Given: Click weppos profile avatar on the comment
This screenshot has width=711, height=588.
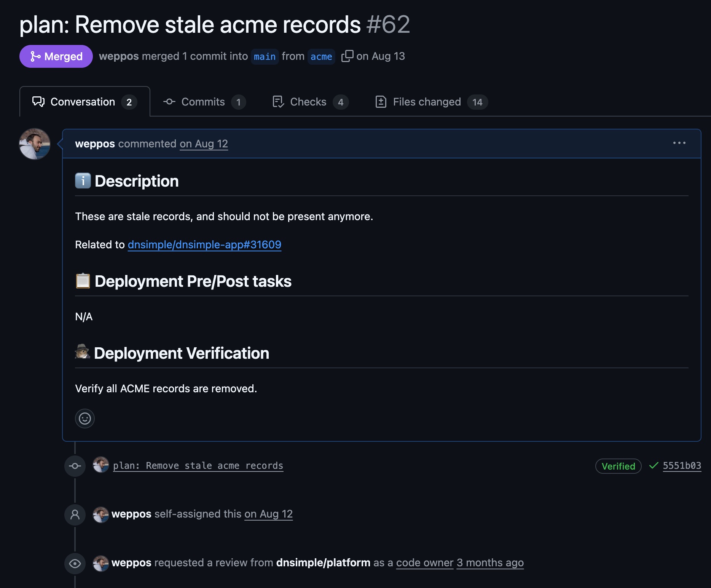Looking at the screenshot, I should (34, 145).
